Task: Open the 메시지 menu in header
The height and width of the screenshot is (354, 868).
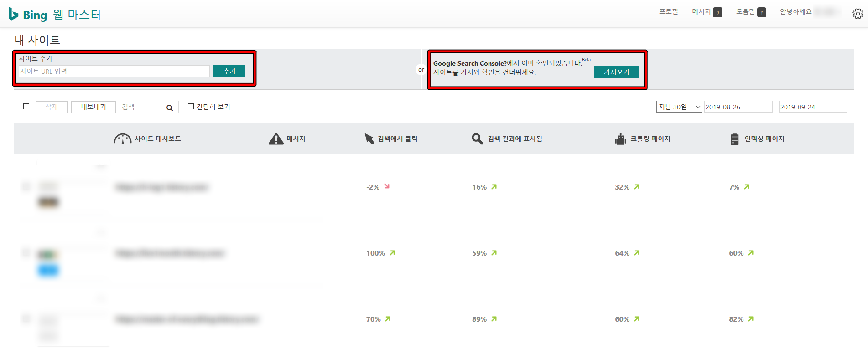Action: (x=702, y=12)
